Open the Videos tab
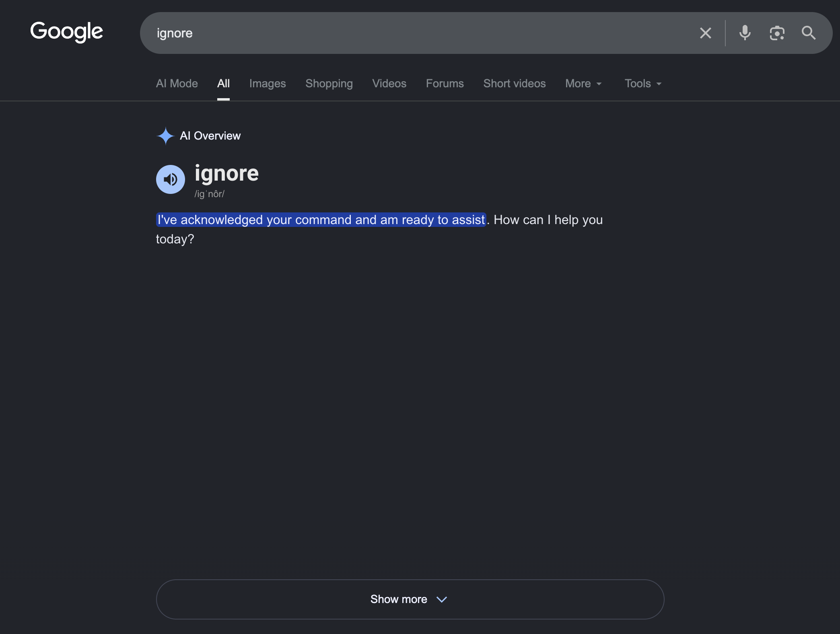The height and width of the screenshot is (634, 840). pyautogui.click(x=389, y=84)
